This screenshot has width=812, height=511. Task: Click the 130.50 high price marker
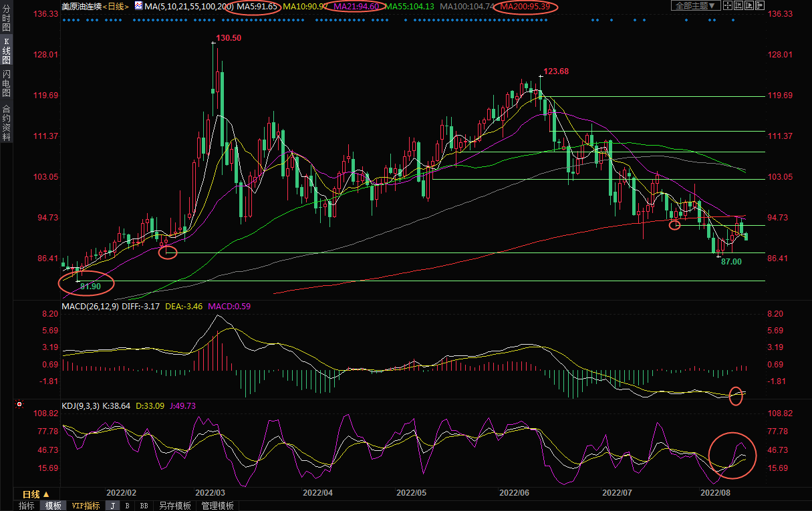coord(228,38)
